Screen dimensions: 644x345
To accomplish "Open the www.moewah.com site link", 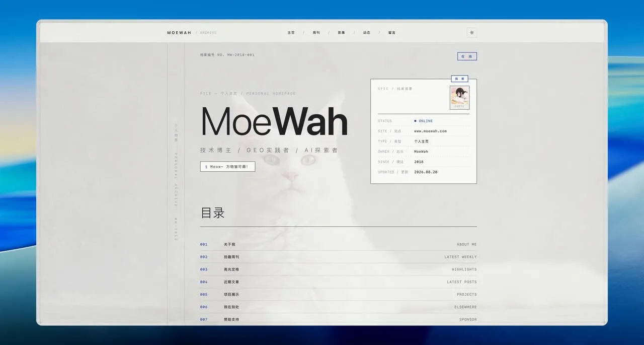I will [430, 131].
